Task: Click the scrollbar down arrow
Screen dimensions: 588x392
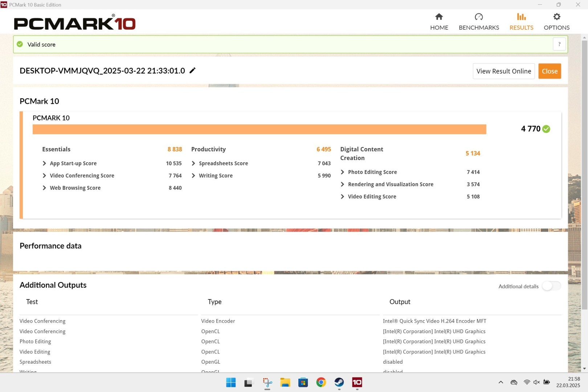Action: (x=584, y=369)
